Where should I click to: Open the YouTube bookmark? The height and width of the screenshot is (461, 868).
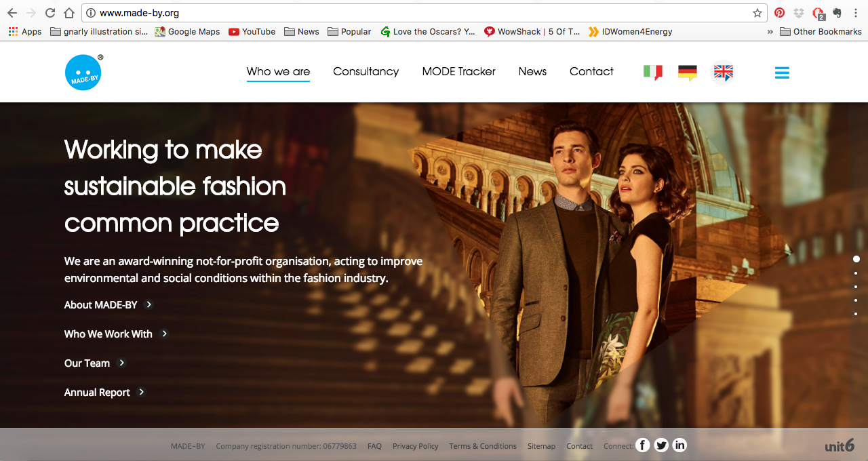tap(252, 31)
